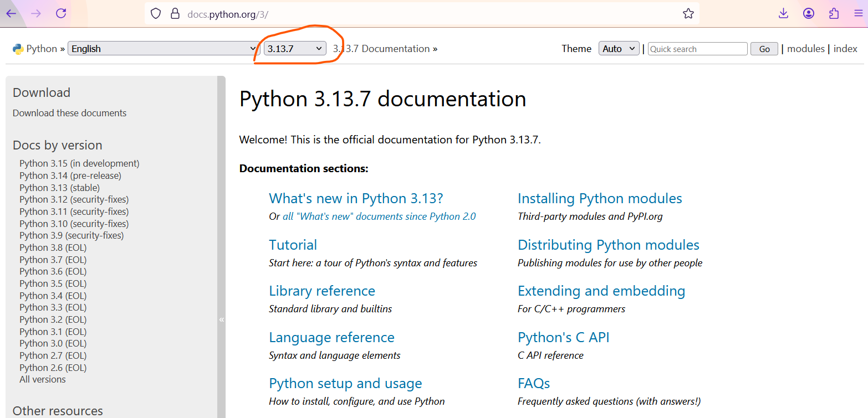
Task: Open the Firefox account profile icon
Action: pos(809,14)
